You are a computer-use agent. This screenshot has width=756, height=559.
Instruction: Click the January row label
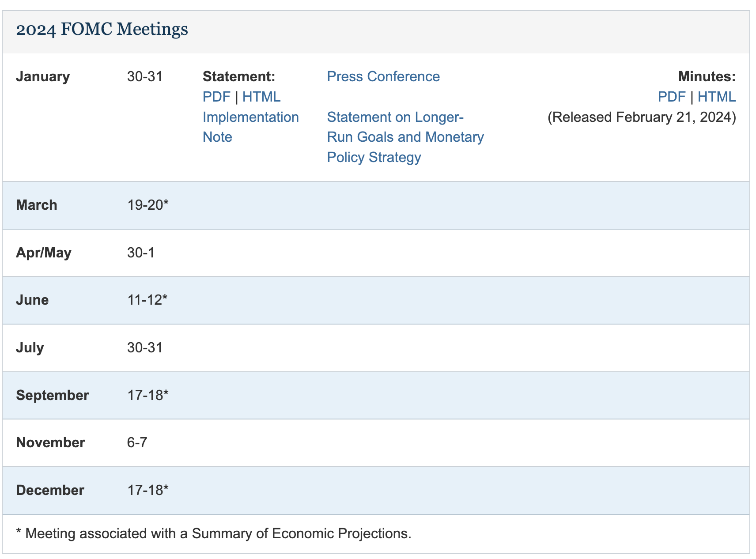(43, 76)
